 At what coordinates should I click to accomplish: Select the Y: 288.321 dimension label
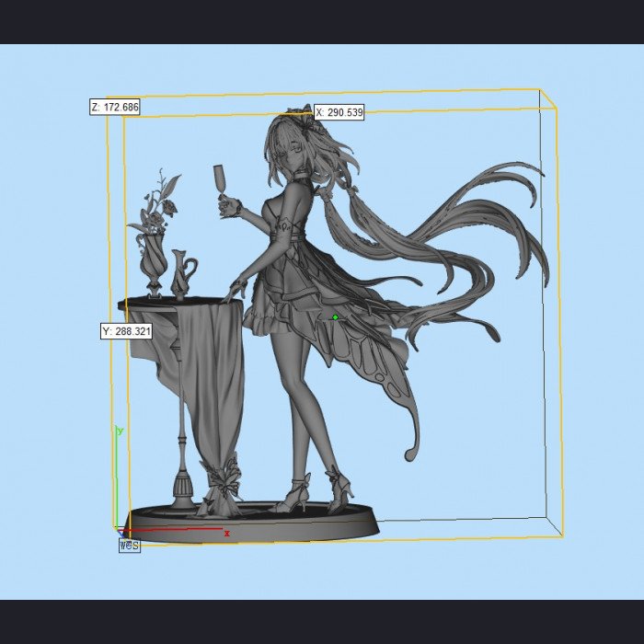[x=127, y=331]
